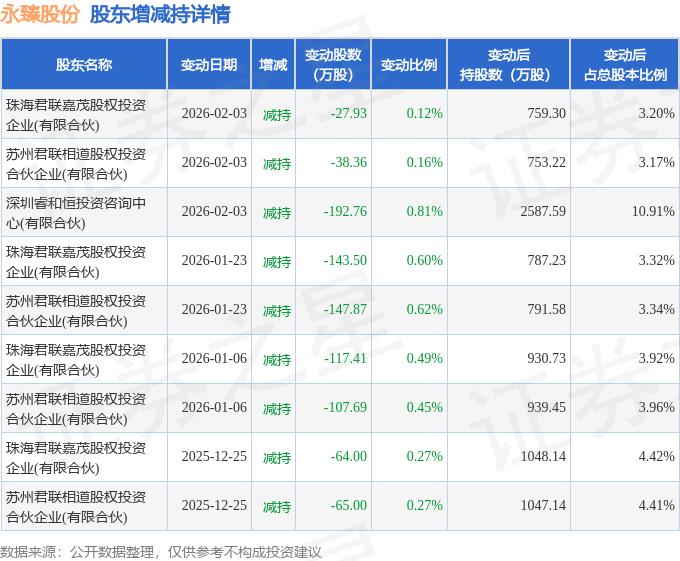Screen dimensions: 680x561
Task: Click the 数据来源 disclaimer footer text
Action: 160,552
